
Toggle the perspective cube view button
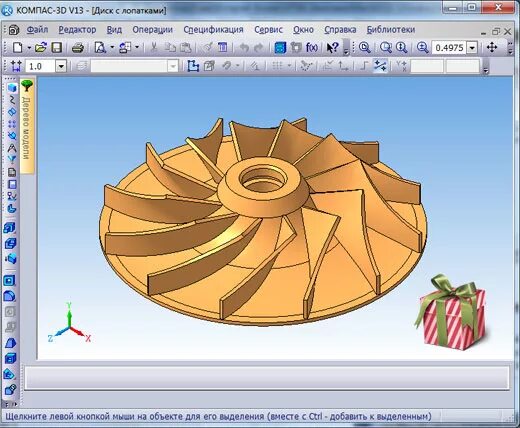tap(209, 66)
